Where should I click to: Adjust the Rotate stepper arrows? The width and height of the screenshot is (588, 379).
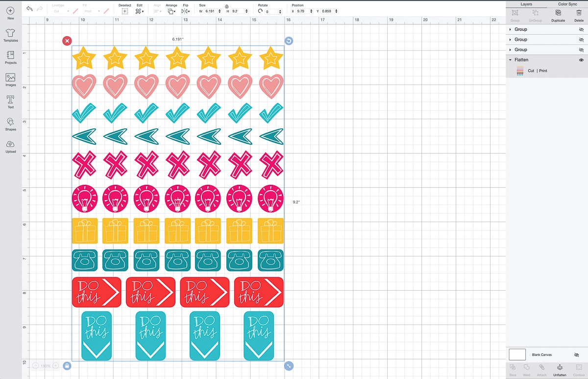pos(280,11)
